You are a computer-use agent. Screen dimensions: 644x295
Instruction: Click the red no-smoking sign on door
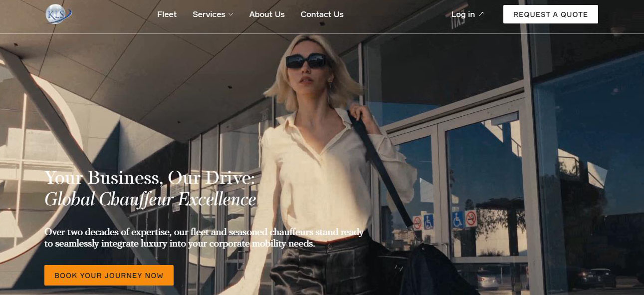471,219
